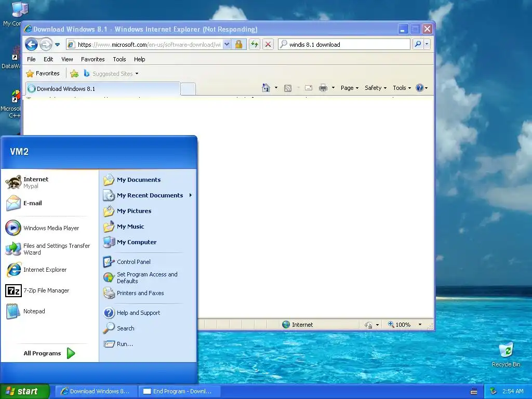Screen dimensions: 532x399
Task: Open the zoom level dropdown arrow
Action: (420, 325)
